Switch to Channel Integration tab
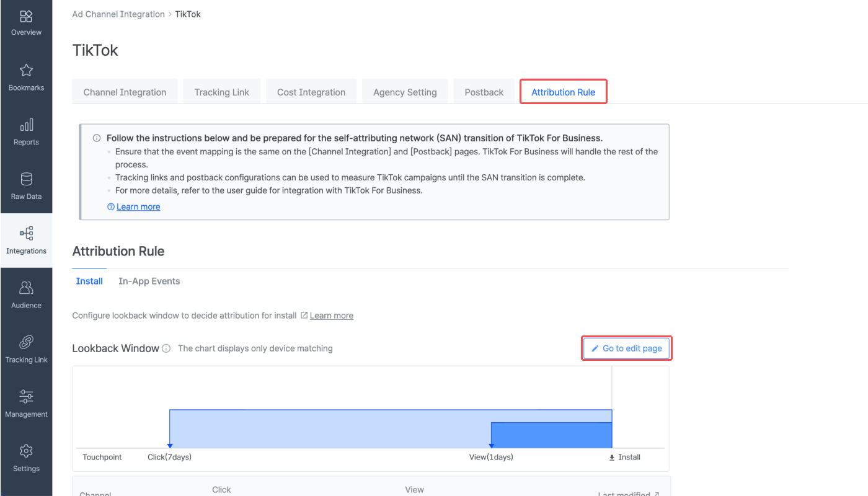The image size is (868, 496). coord(125,92)
